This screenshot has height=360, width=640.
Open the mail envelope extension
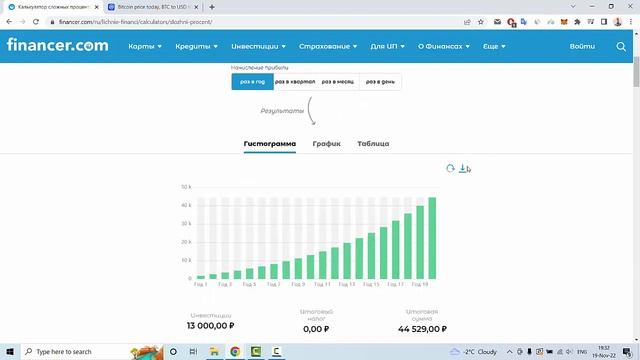[x=497, y=22]
